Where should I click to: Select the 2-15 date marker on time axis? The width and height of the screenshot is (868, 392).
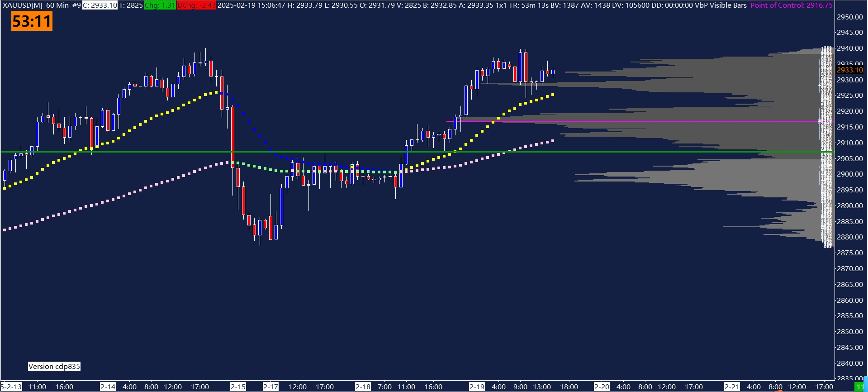pos(238,387)
